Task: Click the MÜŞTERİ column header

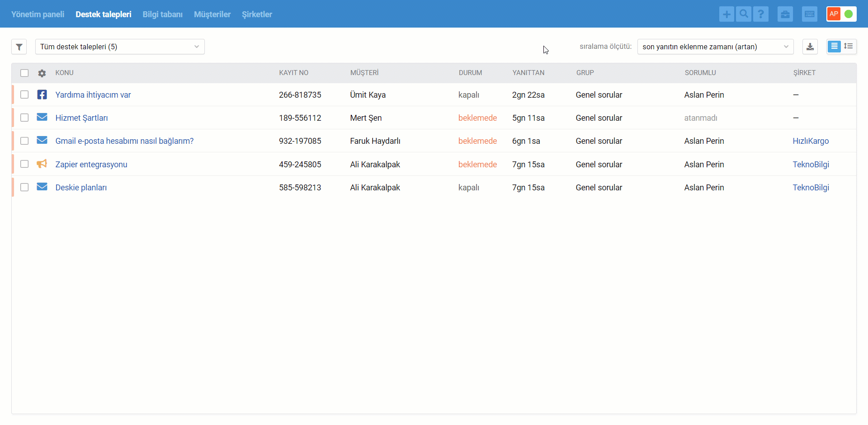Action: coord(364,73)
